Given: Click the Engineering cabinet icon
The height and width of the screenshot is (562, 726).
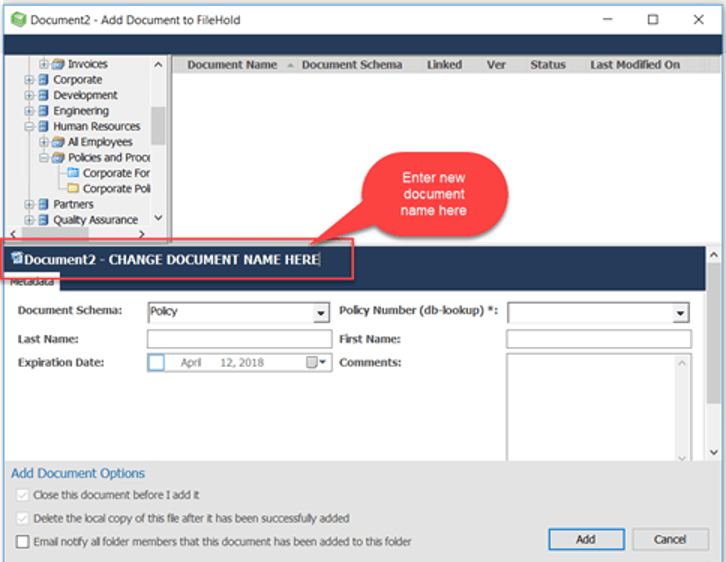Looking at the screenshot, I should coord(43,111).
